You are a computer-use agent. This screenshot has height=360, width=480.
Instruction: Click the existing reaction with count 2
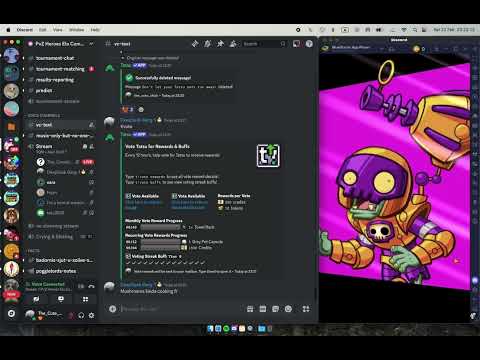tap(128, 109)
